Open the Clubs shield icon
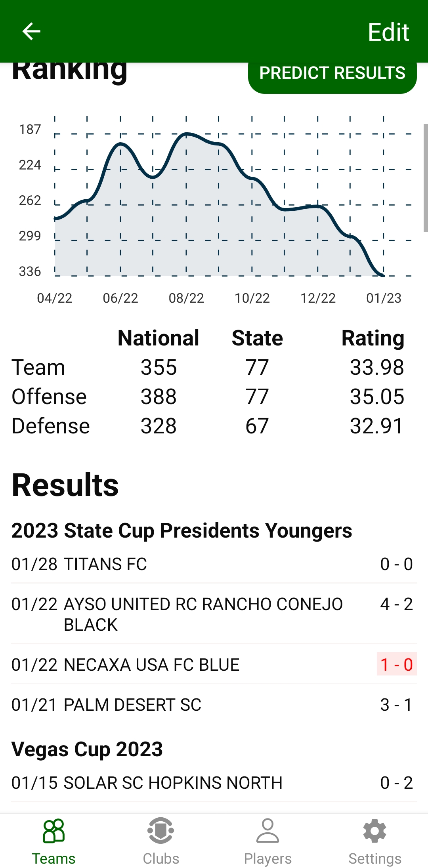Image resolution: width=428 pixels, height=868 pixels. tap(160, 831)
